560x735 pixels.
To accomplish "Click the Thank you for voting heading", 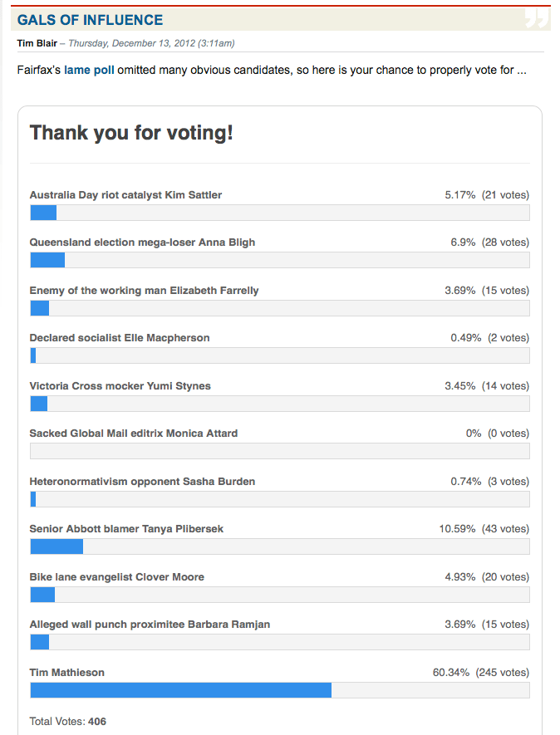I will click(131, 133).
